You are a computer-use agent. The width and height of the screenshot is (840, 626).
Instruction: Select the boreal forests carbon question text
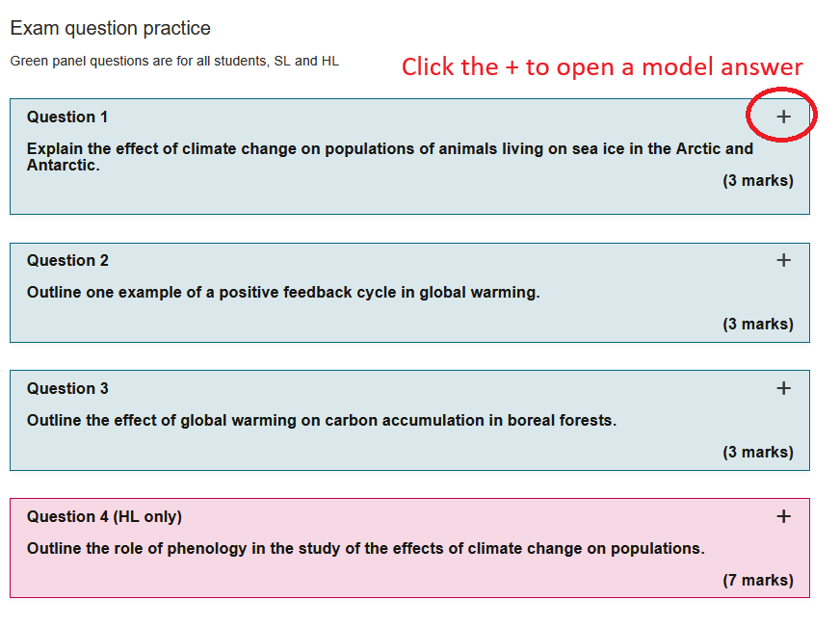[x=322, y=420]
